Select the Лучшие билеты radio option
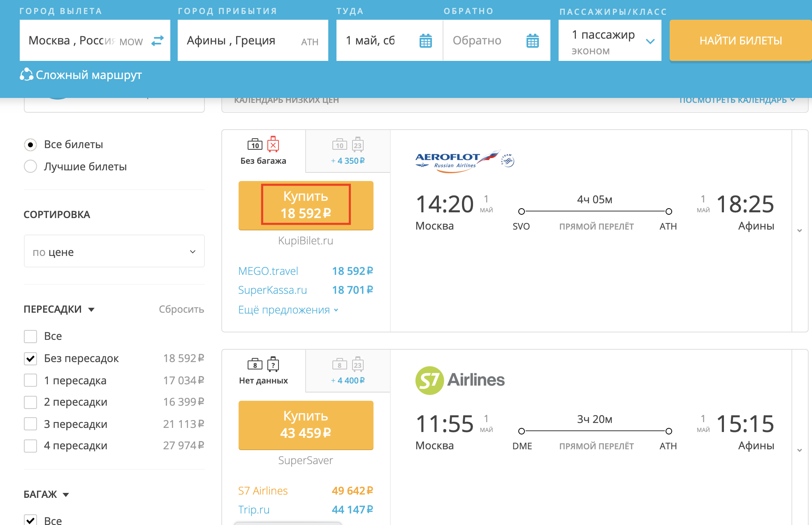 30,167
